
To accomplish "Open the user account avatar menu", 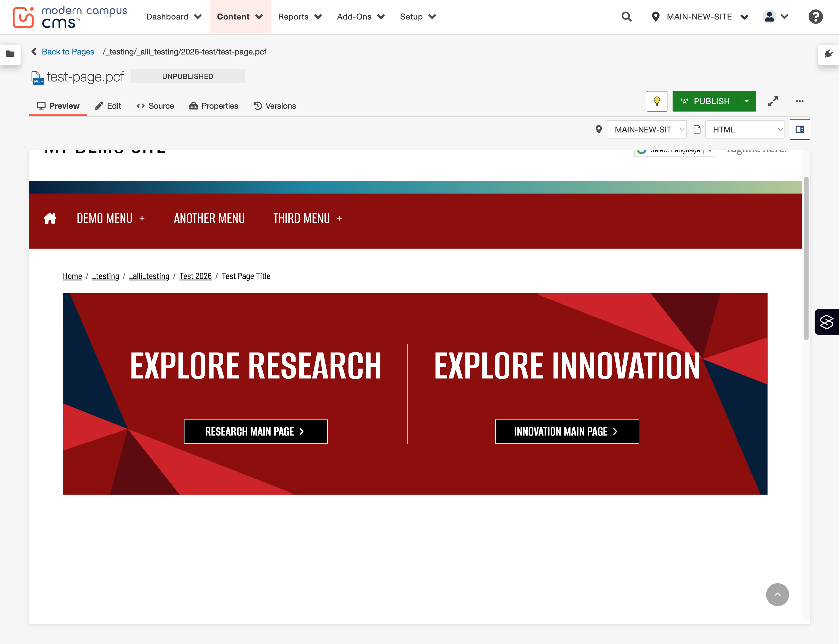I will [x=775, y=17].
